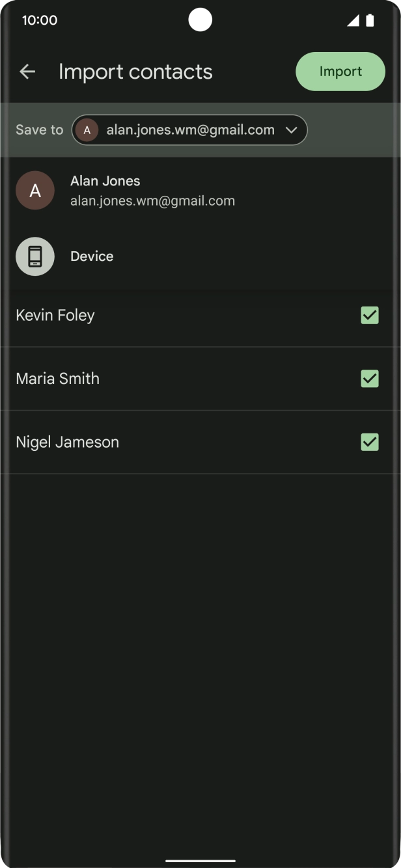The height and width of the screenshot is (868, 401).
Task: Tap the battery icon in status bar
Action: pos(370,20)
